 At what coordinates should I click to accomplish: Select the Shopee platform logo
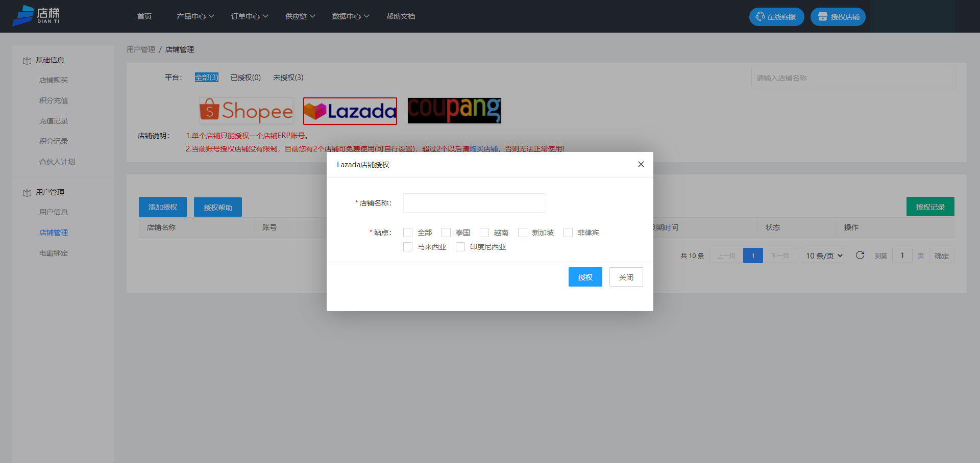point(246,111)
